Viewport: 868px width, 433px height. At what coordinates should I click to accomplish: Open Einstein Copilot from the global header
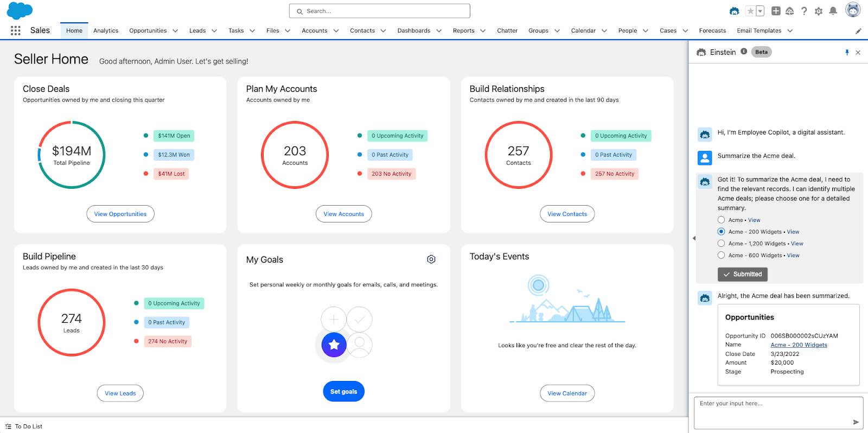734,11
